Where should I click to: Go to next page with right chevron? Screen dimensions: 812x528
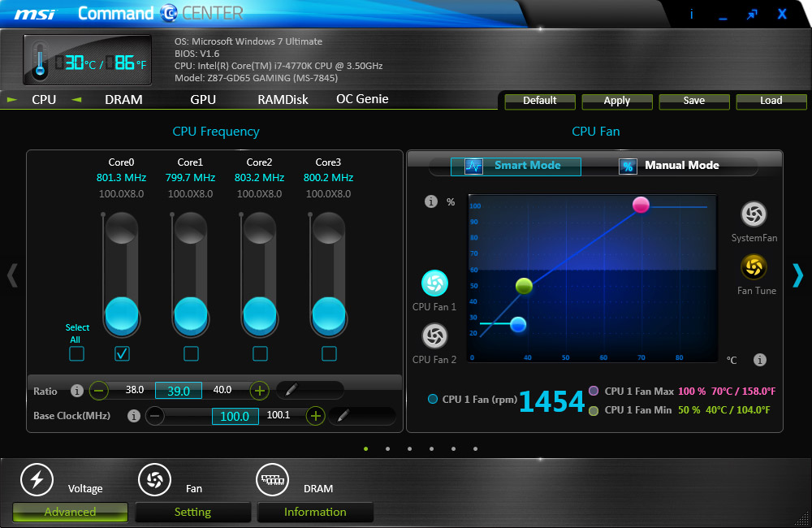click(x=797, y=275)
